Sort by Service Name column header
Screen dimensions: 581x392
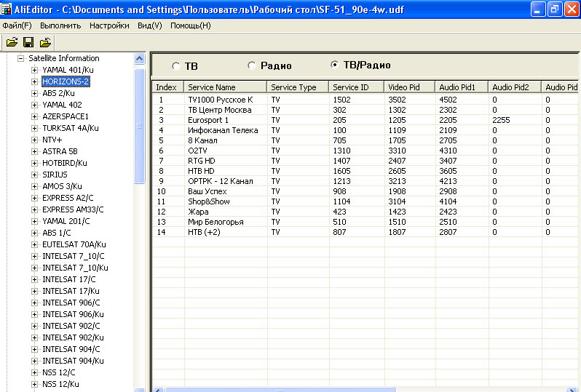pos(225,87)
